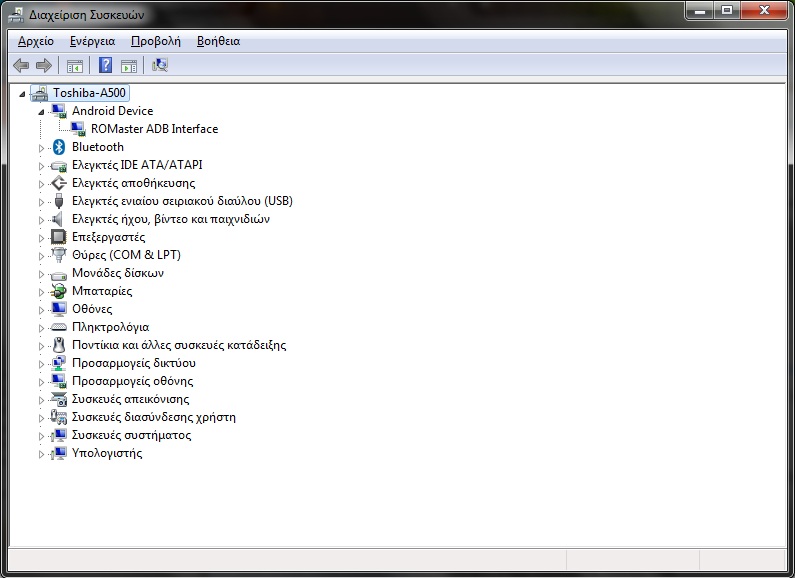Viewport: 796px width, 578px height.
Task: Open Help via the blue question mark icon
Action: (x=105, y=66)
